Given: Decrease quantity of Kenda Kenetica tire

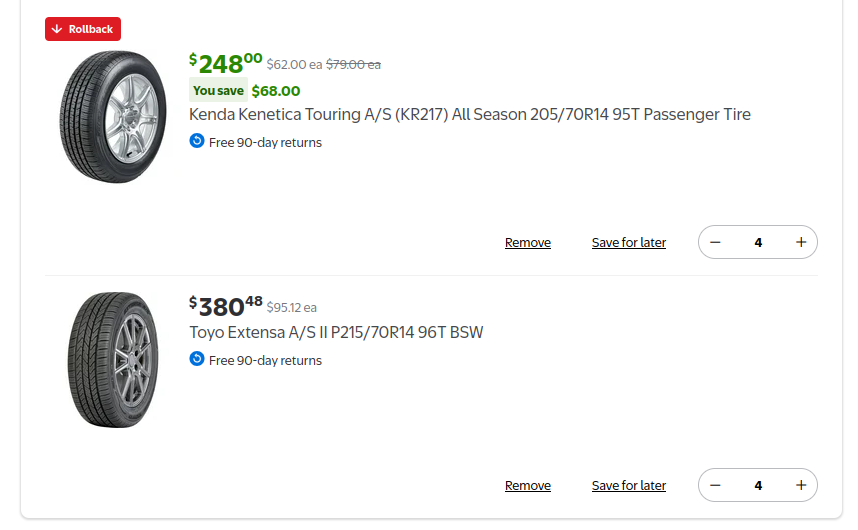Looking at the screenshot, I should 715,242.
